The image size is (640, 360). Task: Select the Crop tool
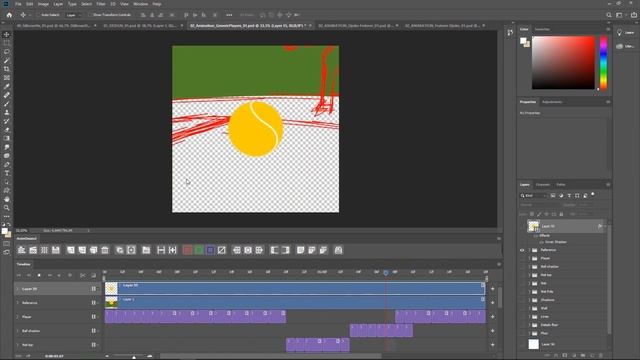[7, 69]
